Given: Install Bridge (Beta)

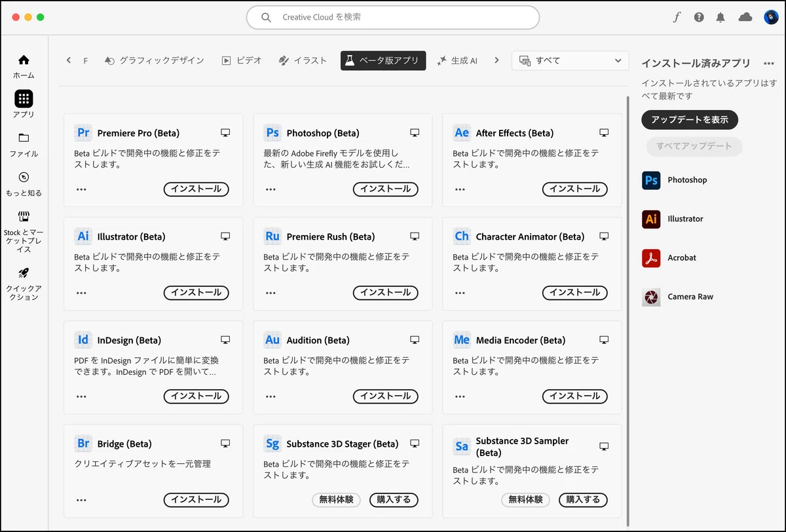Looking at the screenshot, I should pyautogui.click(x=196, y=500).
